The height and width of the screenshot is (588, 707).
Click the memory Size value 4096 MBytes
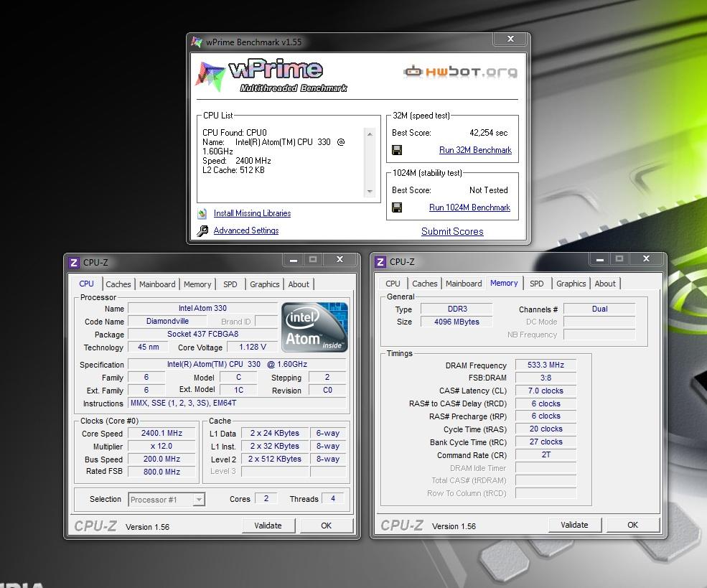(456, 322)
